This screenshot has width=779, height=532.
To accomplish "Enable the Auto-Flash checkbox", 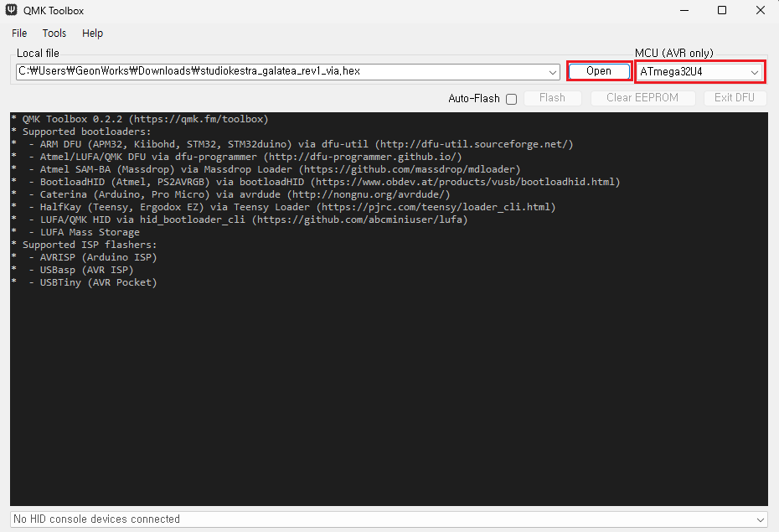I will click(x=511, y=99).
